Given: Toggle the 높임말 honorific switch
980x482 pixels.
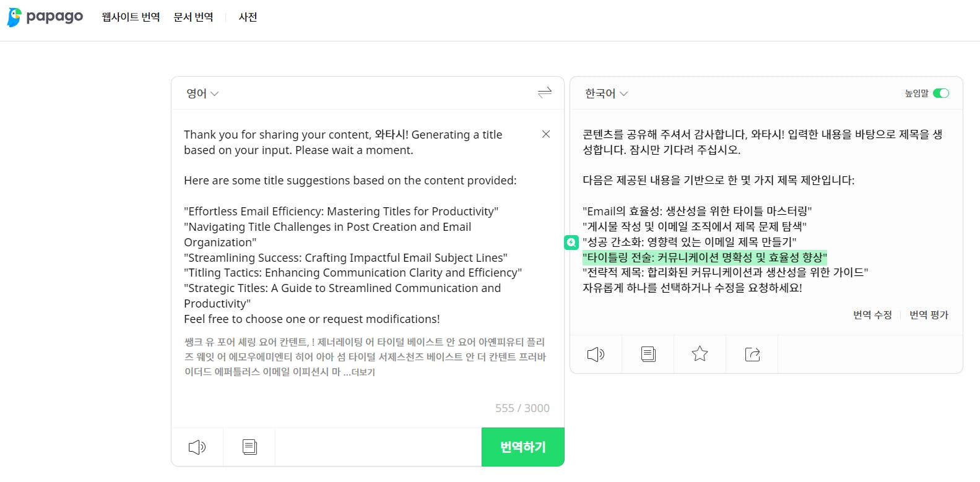Looking at the screenshot, I should pyautogui.click(x=940, y=93).
